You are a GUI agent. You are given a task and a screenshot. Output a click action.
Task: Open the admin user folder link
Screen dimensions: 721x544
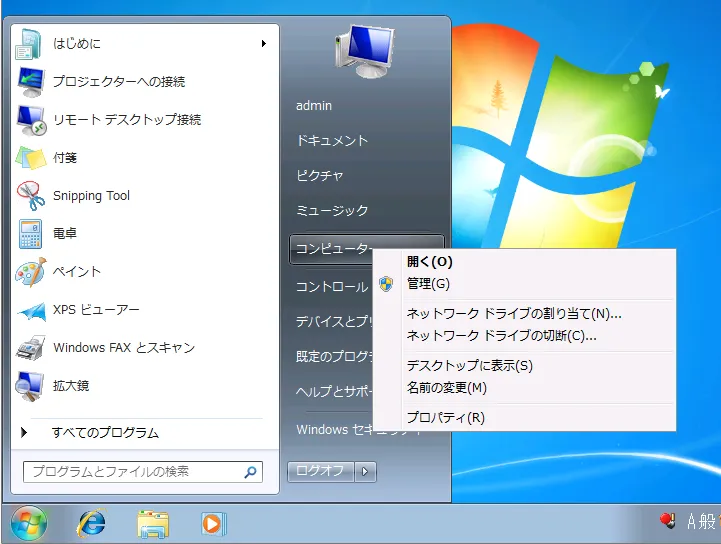(x=314, y=106)
